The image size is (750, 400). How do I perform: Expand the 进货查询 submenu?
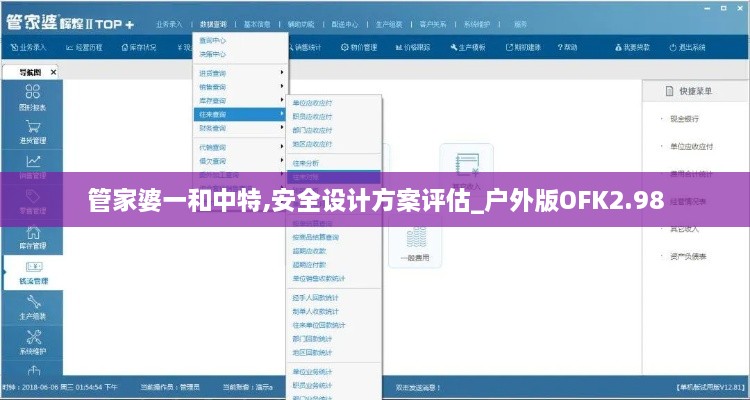pos(240,73)
